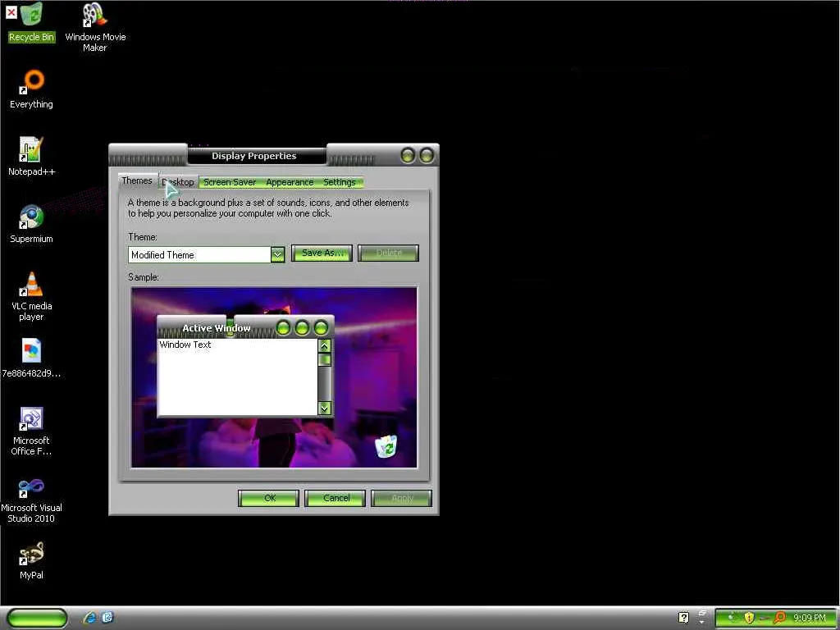Select the Microsoft Visual Studio 2010 shortcut
The image size is (840, 630).
[x=32, y=500]
